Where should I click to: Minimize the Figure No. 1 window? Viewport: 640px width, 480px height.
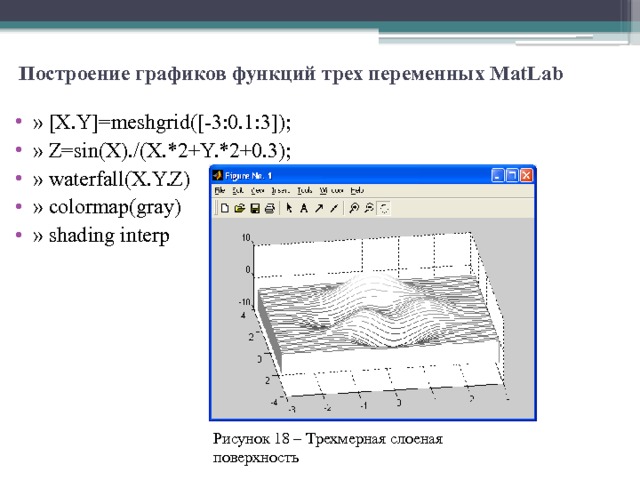click(497, 176)
